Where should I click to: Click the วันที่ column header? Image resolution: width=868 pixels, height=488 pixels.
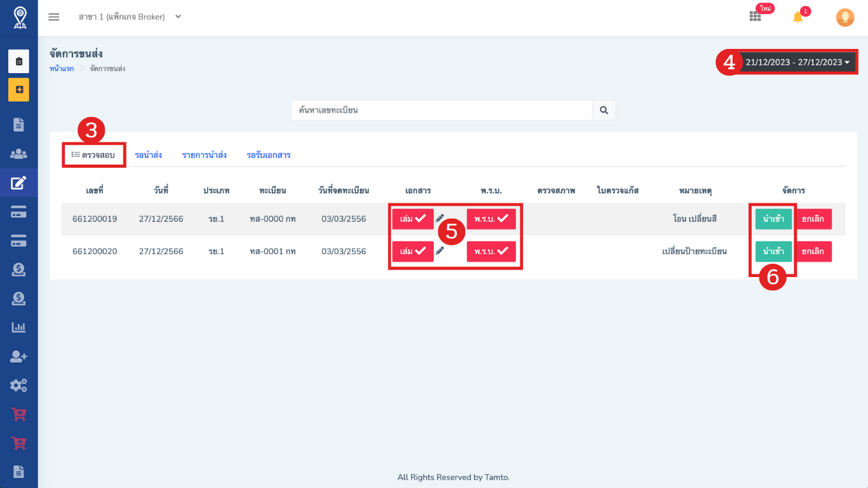161,191
